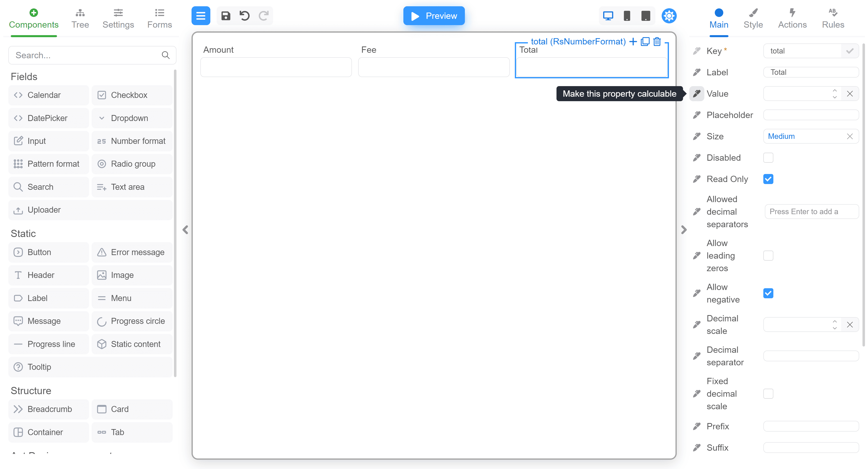Switch to desktop monitor view
Screen dimensions: 868x469
click(x=608, y=16)
